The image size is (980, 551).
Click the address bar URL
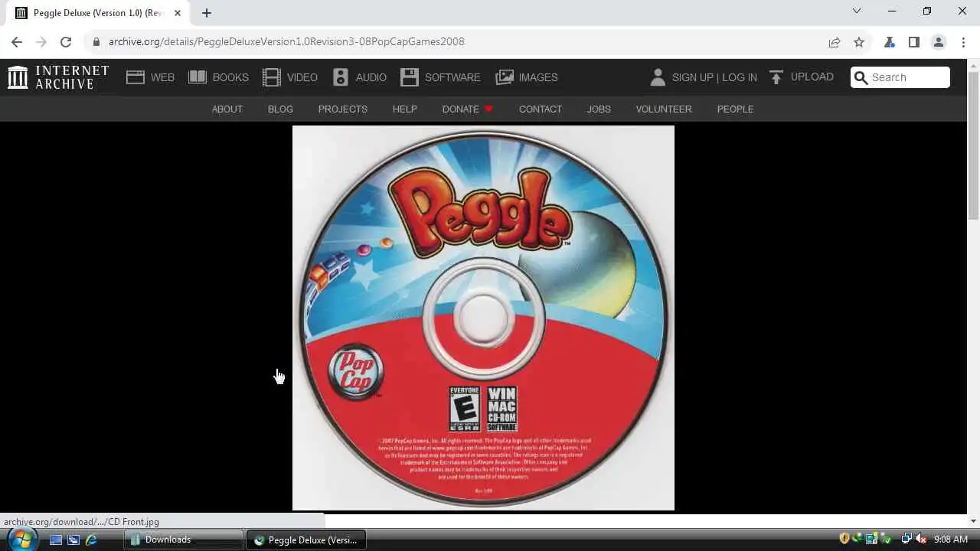coord(286,42)
